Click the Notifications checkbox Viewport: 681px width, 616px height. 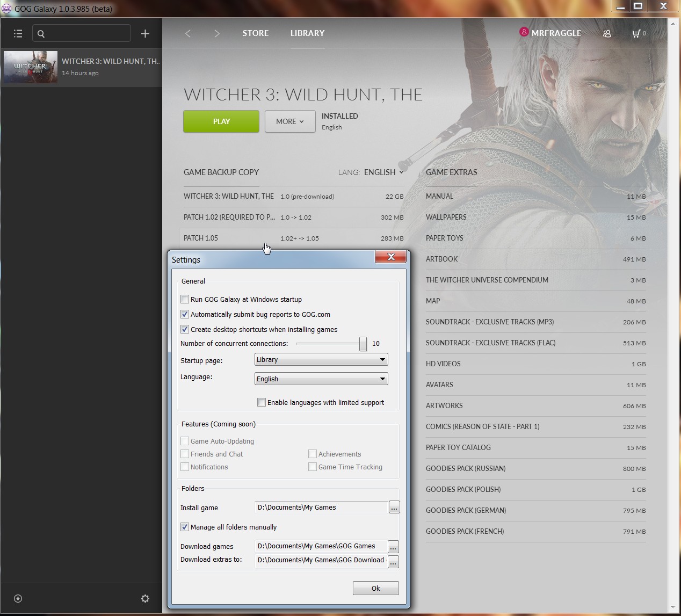[185, 467]
